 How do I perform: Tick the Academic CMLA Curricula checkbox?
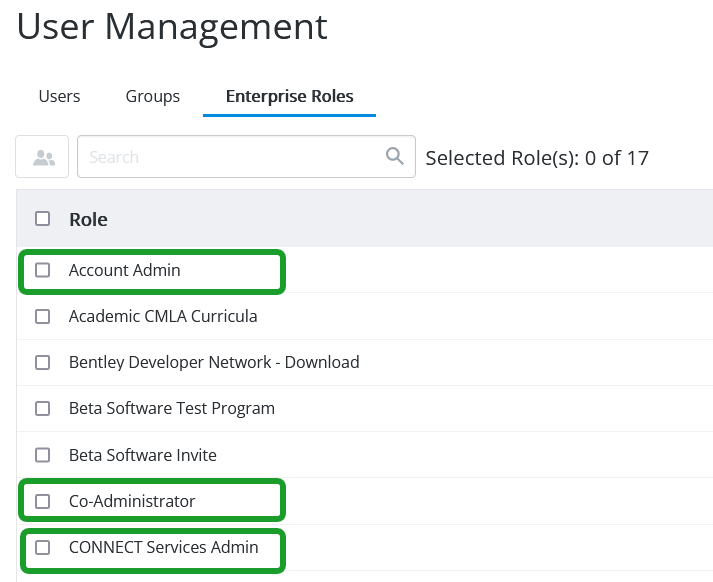pos(43,316)
